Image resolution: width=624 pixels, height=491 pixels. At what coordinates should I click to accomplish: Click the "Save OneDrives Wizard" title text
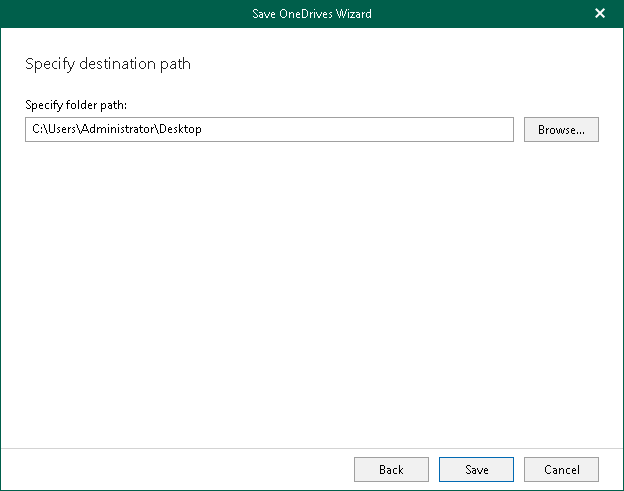pos(311,13)
